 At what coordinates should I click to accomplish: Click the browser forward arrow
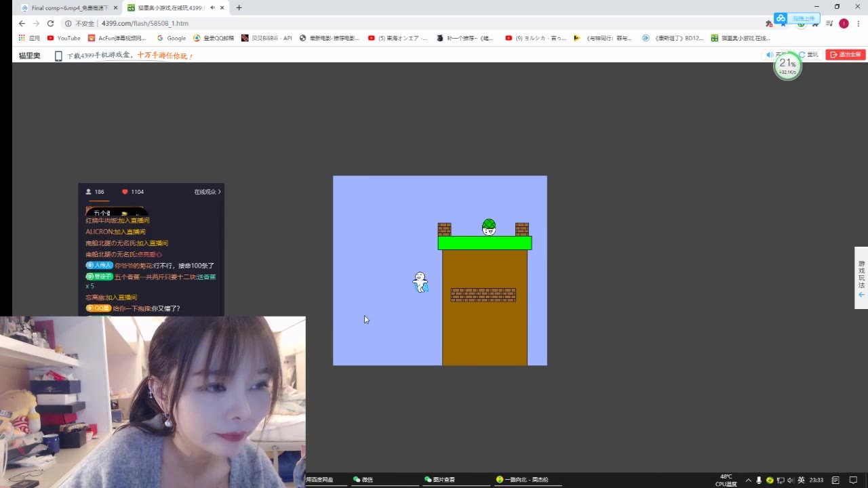point(36,23)
